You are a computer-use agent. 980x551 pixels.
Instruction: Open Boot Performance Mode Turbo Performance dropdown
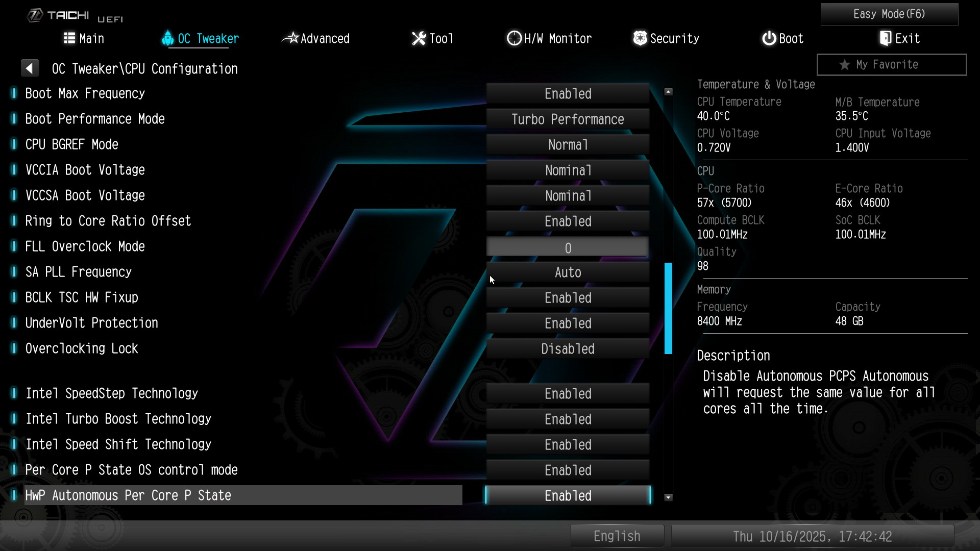tap(568, 119)
